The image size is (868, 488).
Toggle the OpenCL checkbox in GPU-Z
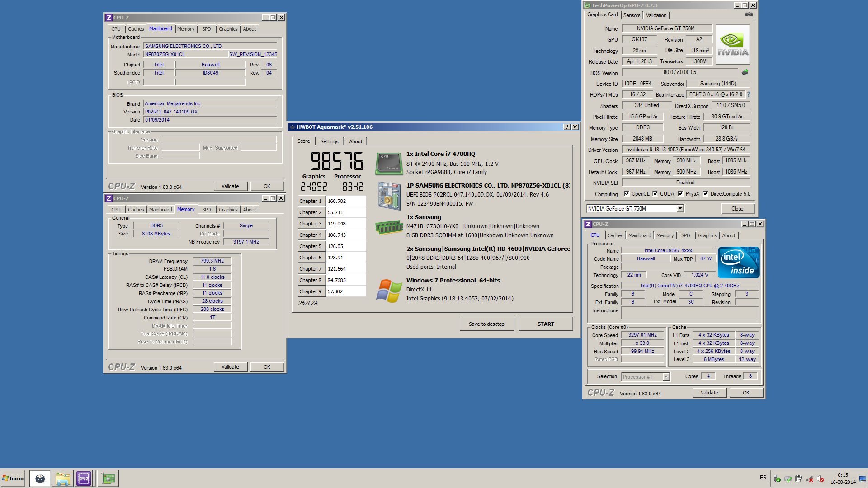[627, 194]
